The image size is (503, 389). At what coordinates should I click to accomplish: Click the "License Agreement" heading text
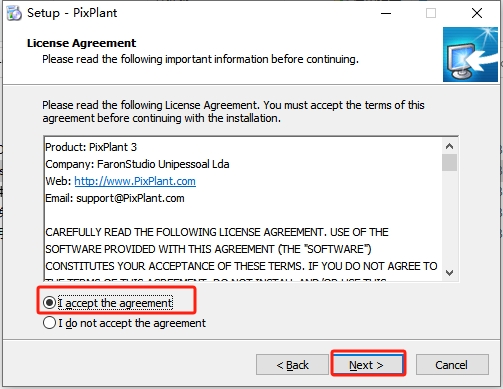point(81,43)
